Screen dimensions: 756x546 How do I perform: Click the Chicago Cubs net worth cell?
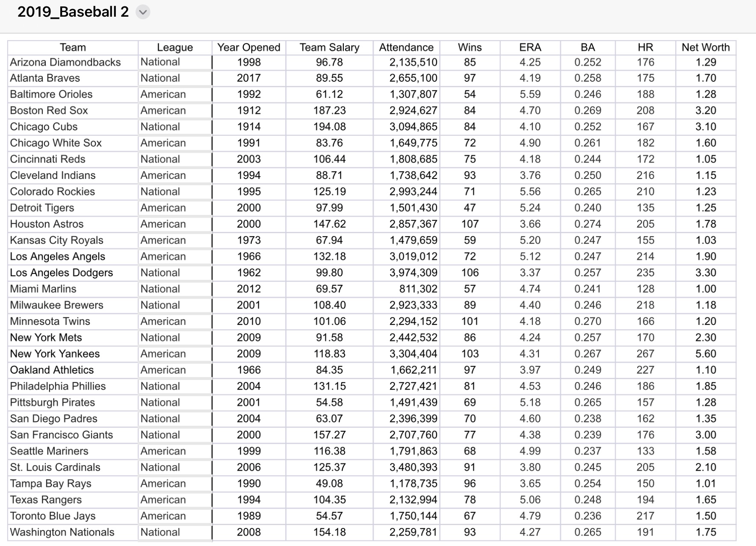706,126
